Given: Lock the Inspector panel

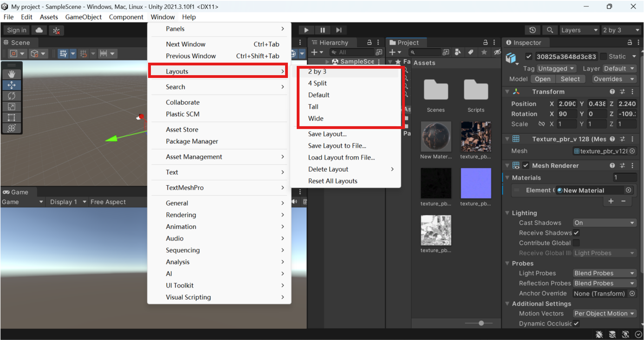Looking at the screenshot, I should (x=630, y=43).
